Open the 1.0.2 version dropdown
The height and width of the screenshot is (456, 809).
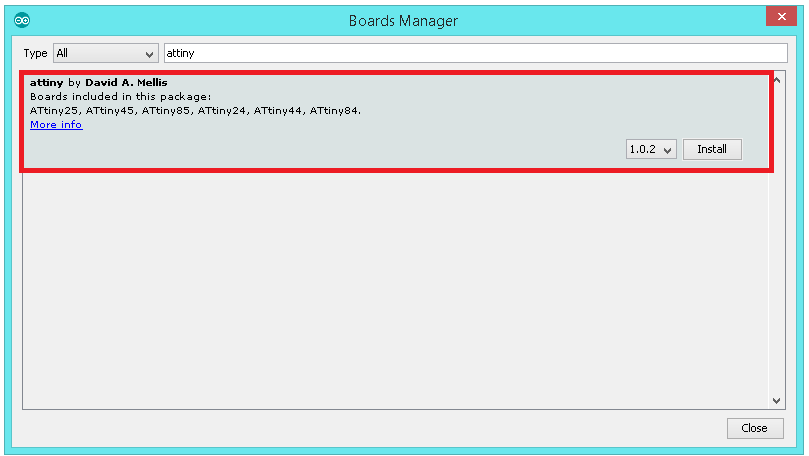pos(651,150)
